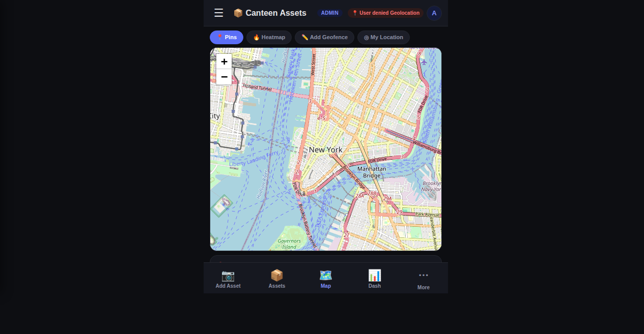Go to Assets box icon

[277, 276]
